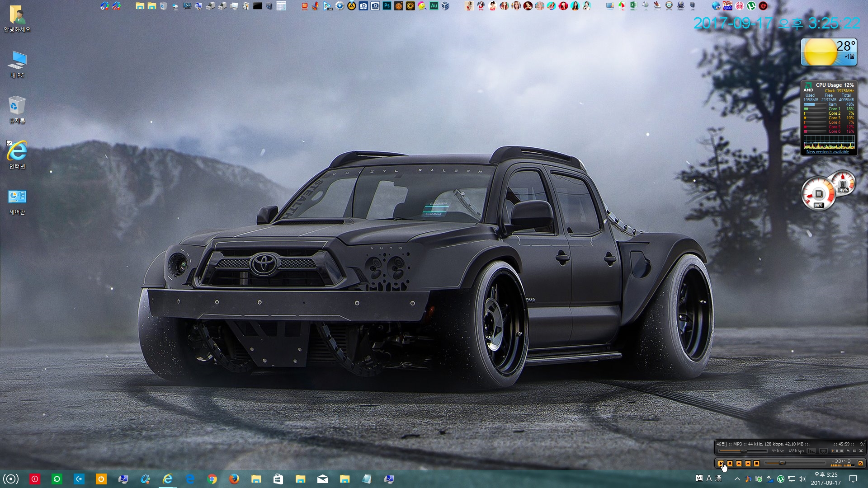Toggle the always-on-top pin in music player

[848, 451]
